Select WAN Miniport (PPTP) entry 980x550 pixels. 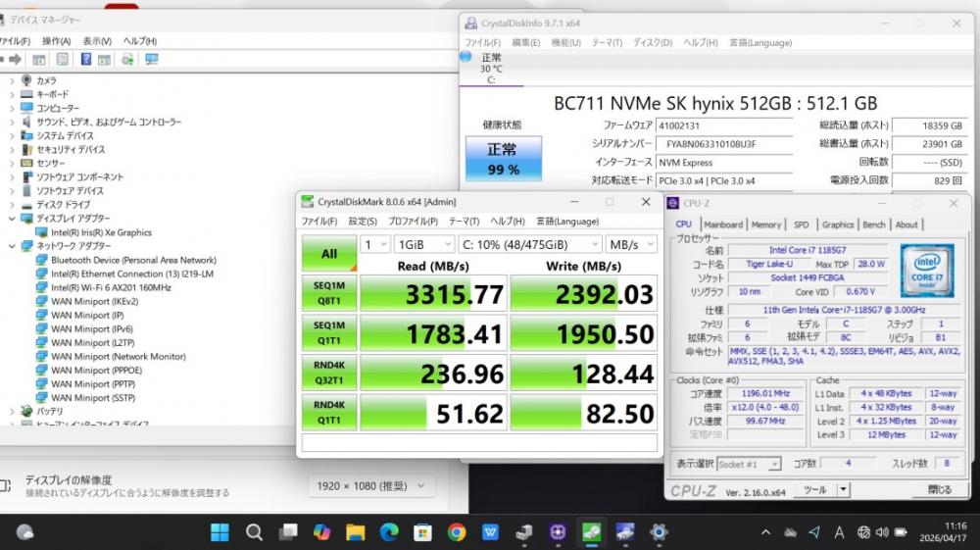point(92,383)
